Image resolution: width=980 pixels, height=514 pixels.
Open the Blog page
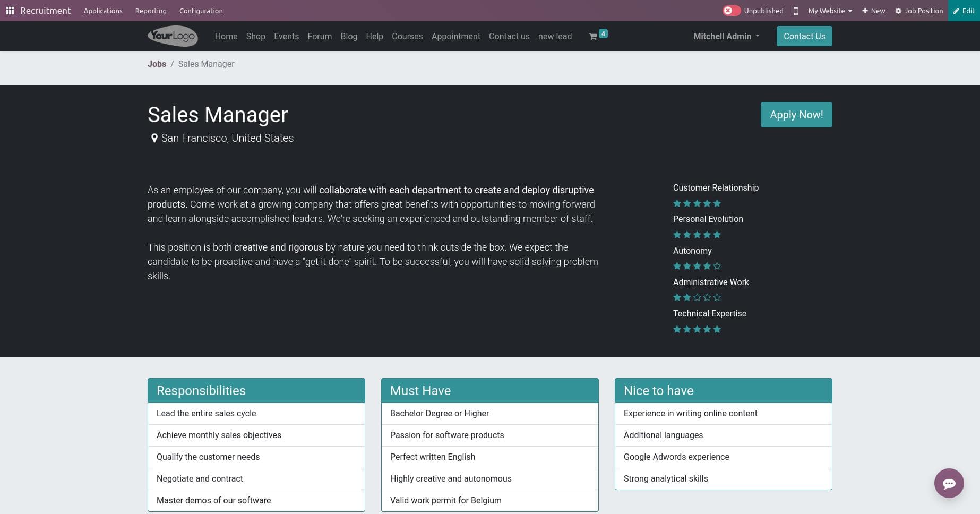click(349, 36)
